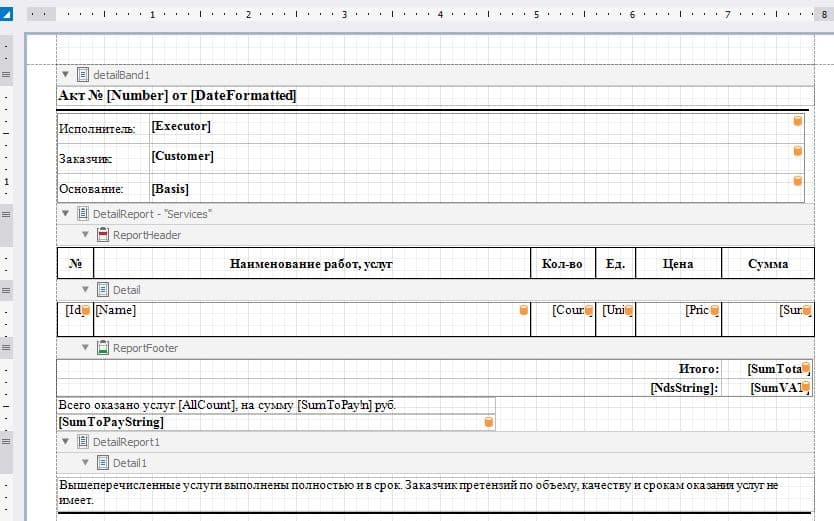Viewport: 834px width, 521px height.
Task: Click the data binding icon in the [Name] cell
Action: 523,311
